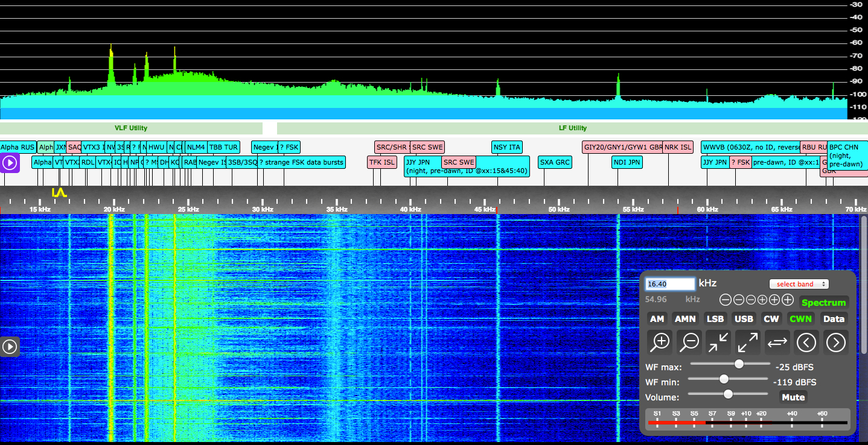Click the purple play button beside labels
Image resolution: width=868 pixels, height=445 pixels.
pos(10,163)
